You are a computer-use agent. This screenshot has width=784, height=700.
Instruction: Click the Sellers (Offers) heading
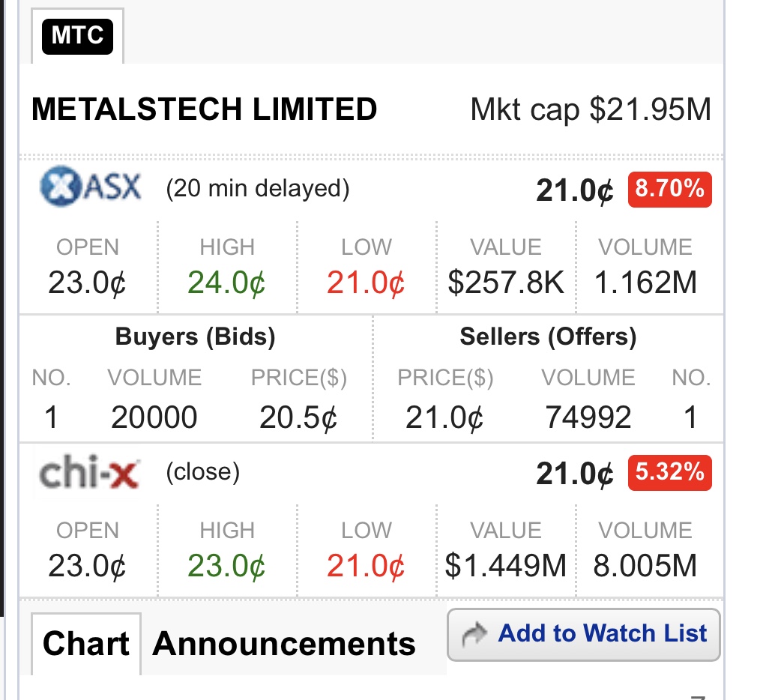coord(549,337)
